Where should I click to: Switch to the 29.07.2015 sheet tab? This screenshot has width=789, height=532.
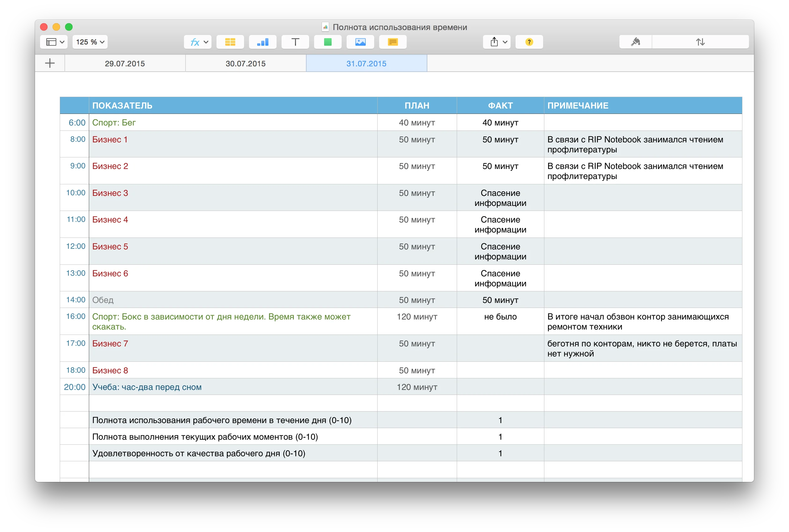(125, 64)
